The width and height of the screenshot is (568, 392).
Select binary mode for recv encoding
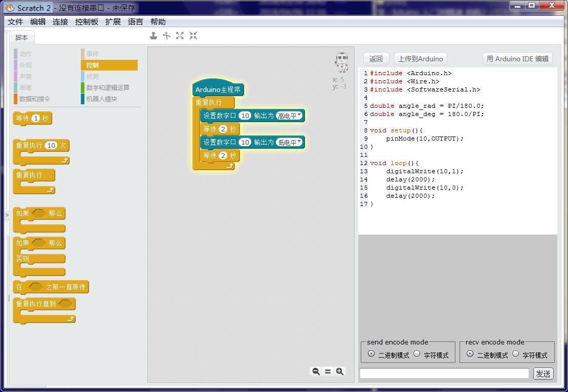coord(470,354)
